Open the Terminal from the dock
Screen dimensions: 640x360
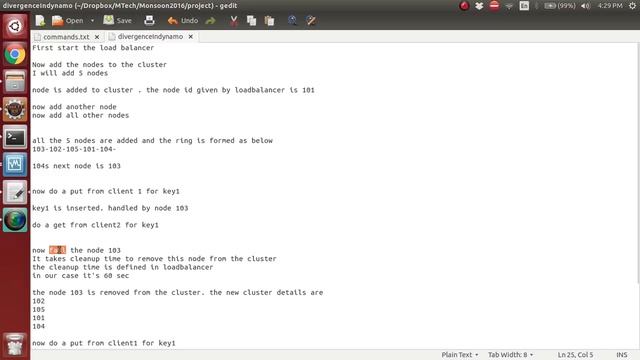(15, 137)
